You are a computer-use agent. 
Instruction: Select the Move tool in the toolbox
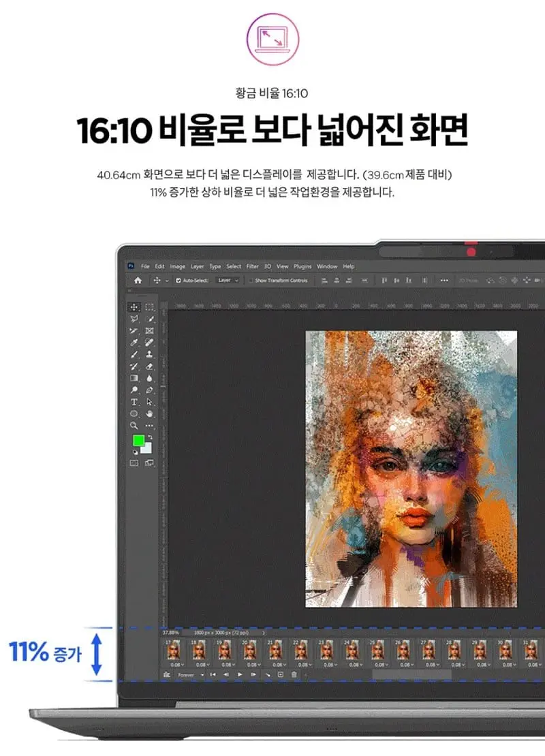pyautogui.click(x=134, y=307)
